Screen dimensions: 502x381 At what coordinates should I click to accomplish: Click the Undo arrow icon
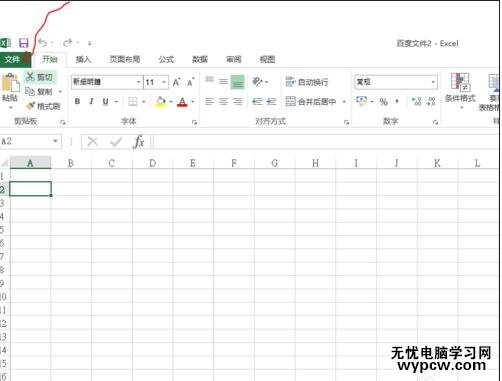click(x=43, y=43)
